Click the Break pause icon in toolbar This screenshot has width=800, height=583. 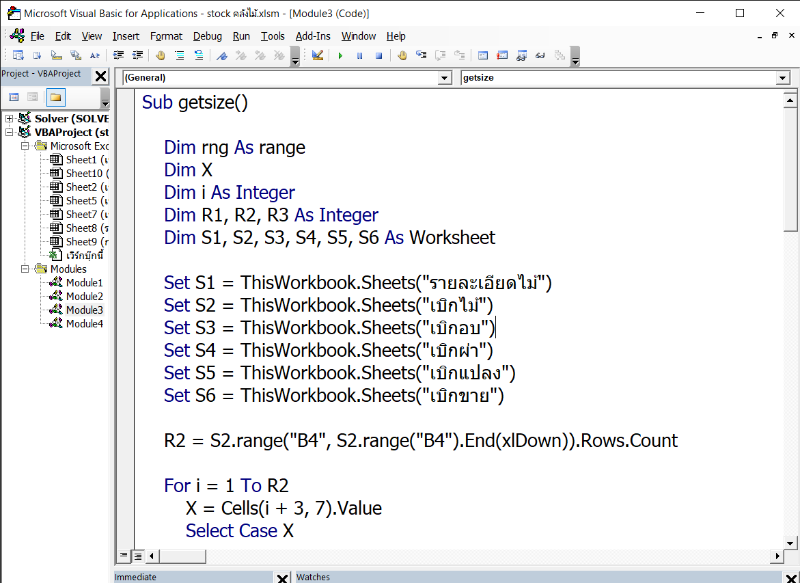(x=359, y=56)
